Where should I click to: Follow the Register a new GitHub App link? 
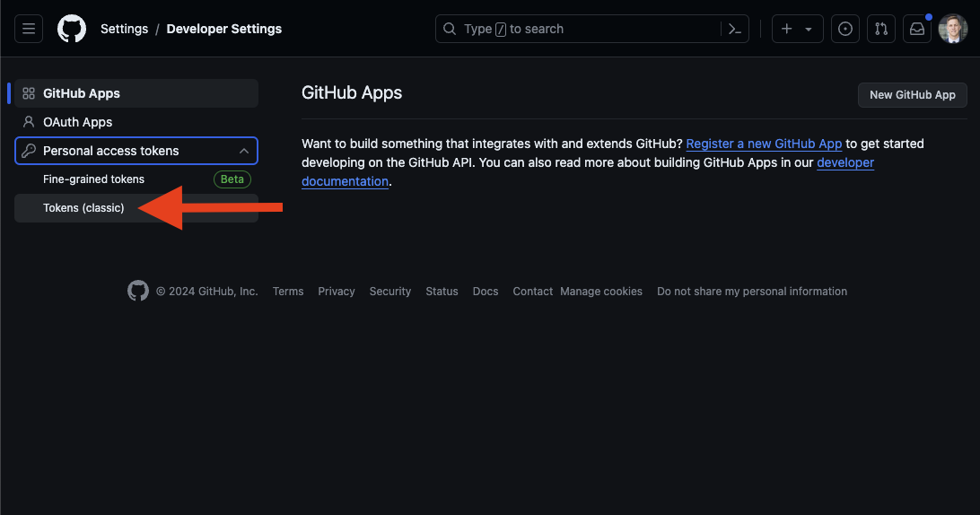764,144
